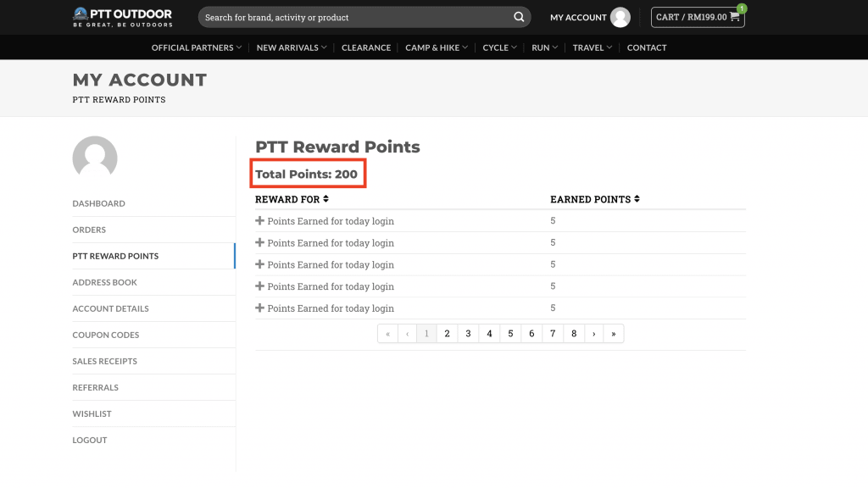Click the account avatar icon in header
Viewport: 868px width, 488px height.
(620, 17)
